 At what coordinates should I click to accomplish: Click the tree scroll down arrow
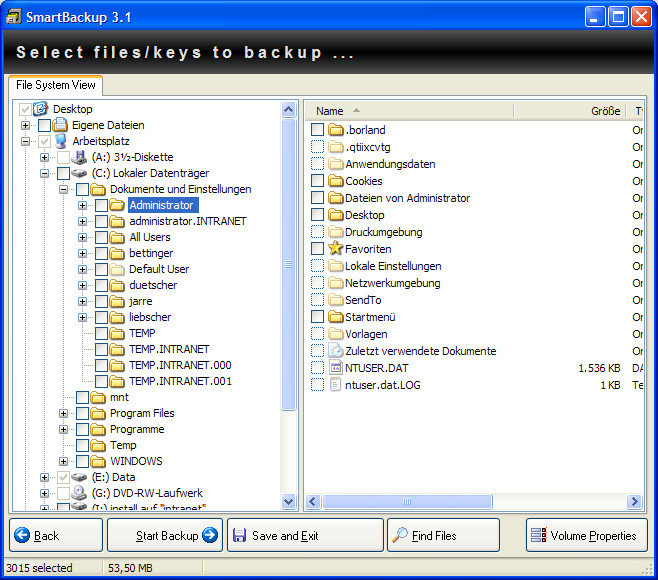(x=289, y=501)
